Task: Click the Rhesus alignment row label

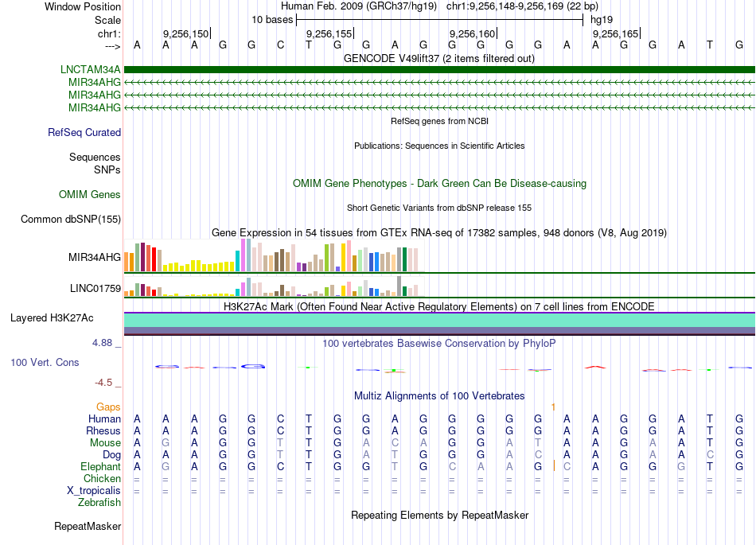Action: coord(103,430)
